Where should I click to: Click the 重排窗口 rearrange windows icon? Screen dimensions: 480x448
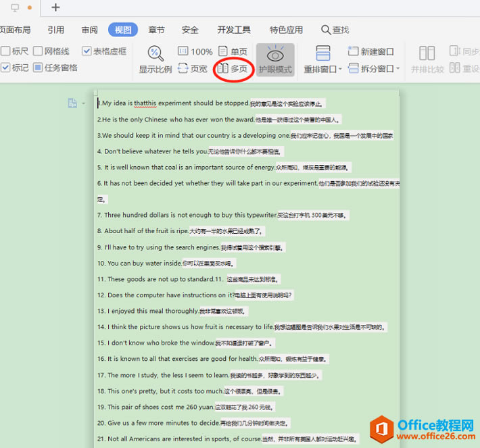click(x=323, y=53)
